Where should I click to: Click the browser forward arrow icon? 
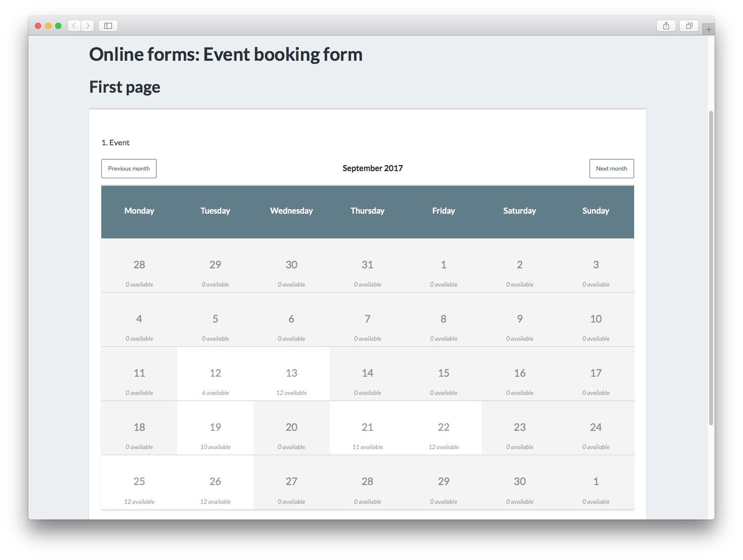[x=88, y=26]
